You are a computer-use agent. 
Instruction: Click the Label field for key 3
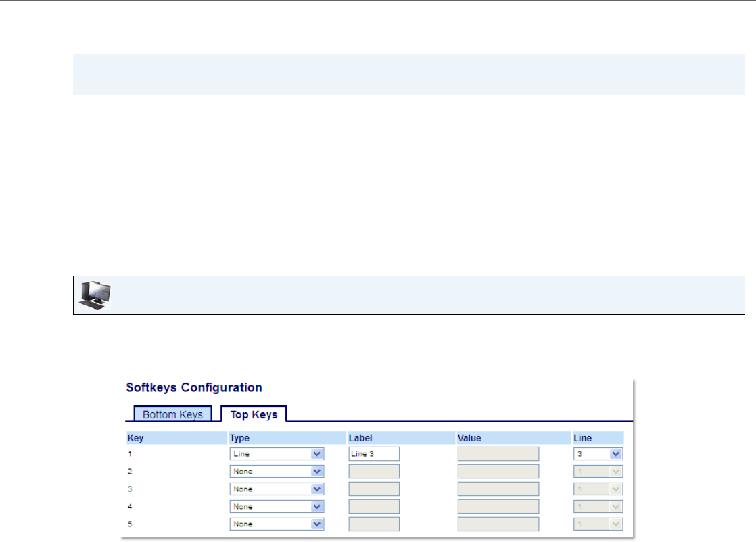[374, 489]
